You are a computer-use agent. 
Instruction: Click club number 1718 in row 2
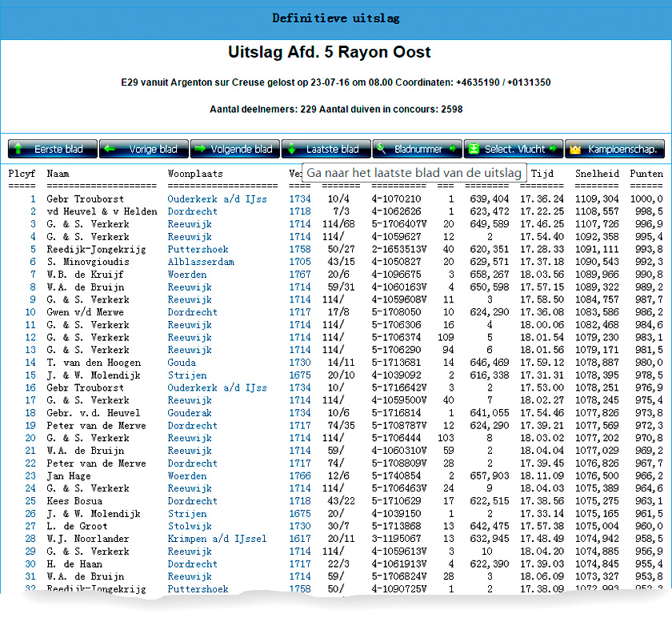click(x=300, y=211)
